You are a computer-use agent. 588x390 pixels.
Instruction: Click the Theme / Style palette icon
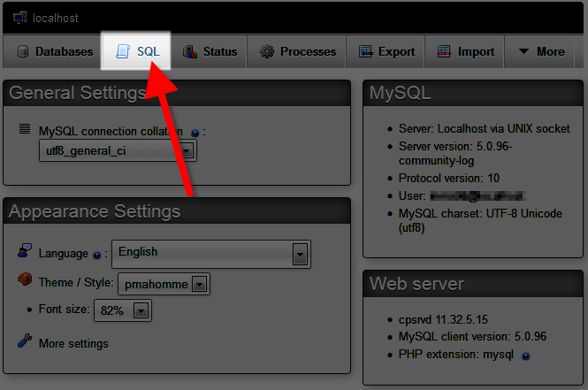click(x=25, y=282)
